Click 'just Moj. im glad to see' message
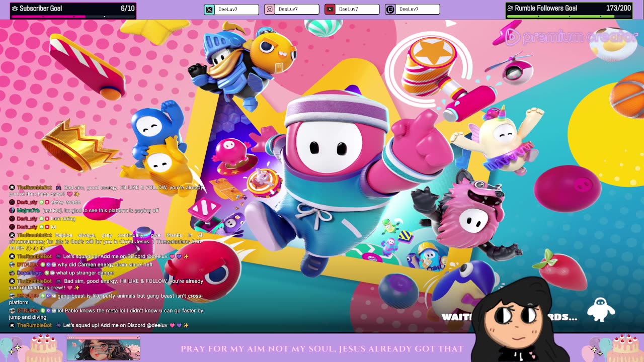 point(101,211)
